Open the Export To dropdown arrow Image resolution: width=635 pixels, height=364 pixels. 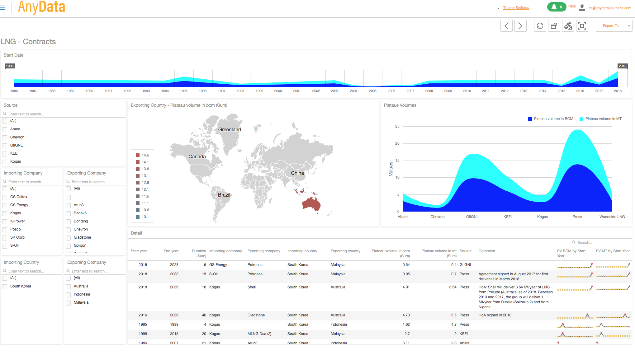coord(629,26)
